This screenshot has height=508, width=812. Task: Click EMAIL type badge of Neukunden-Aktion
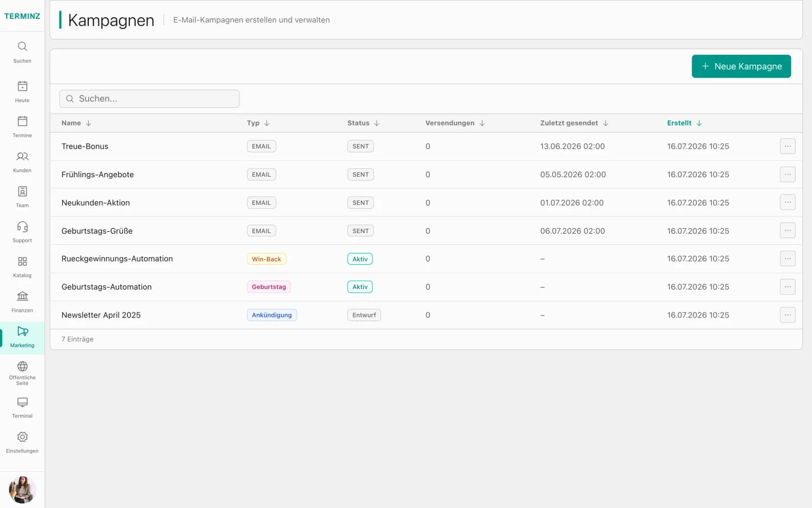(261, 203)
